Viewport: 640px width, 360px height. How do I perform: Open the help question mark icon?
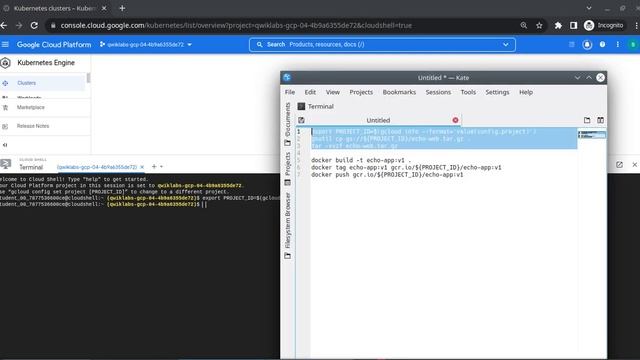(x=602, y=44)
